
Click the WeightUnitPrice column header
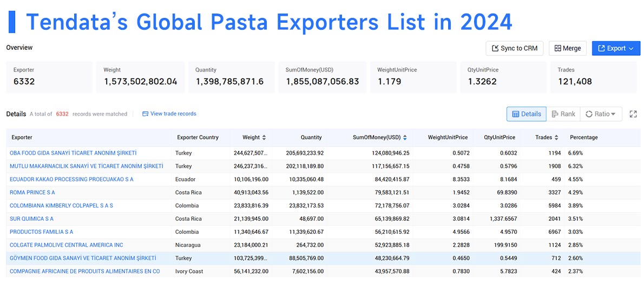click(448, 138)
